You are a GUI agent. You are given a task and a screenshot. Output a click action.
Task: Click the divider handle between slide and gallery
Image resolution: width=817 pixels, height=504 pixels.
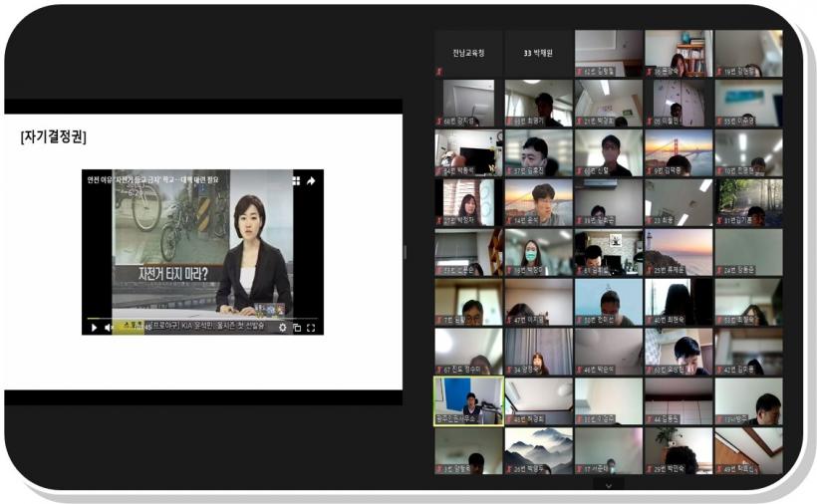pos(404,251)
